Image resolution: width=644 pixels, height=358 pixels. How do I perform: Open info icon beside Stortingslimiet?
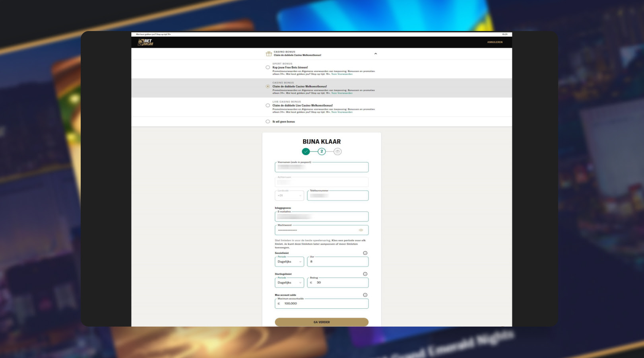click(365, 274)
